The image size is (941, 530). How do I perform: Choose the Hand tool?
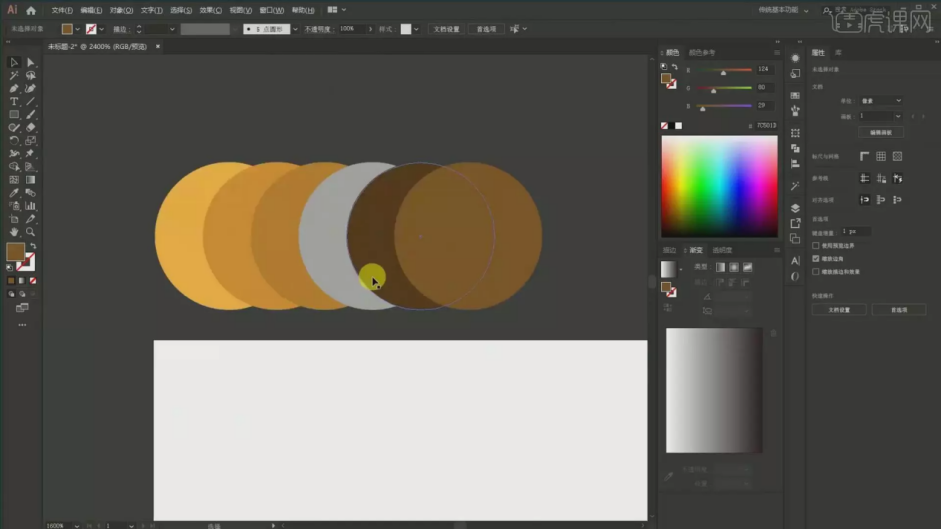tap(14, 231)
